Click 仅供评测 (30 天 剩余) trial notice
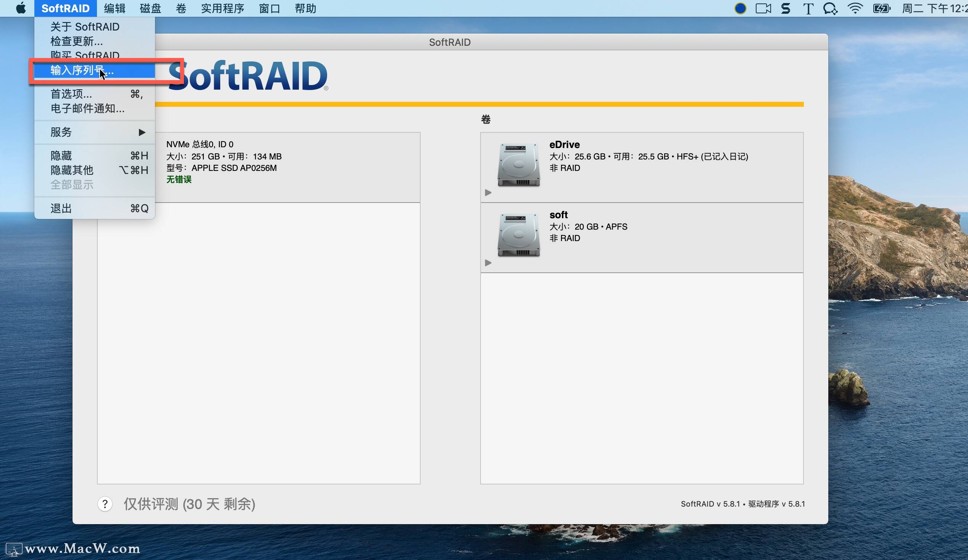This screenshot has height=560, width=968. (x=189, y=504)
